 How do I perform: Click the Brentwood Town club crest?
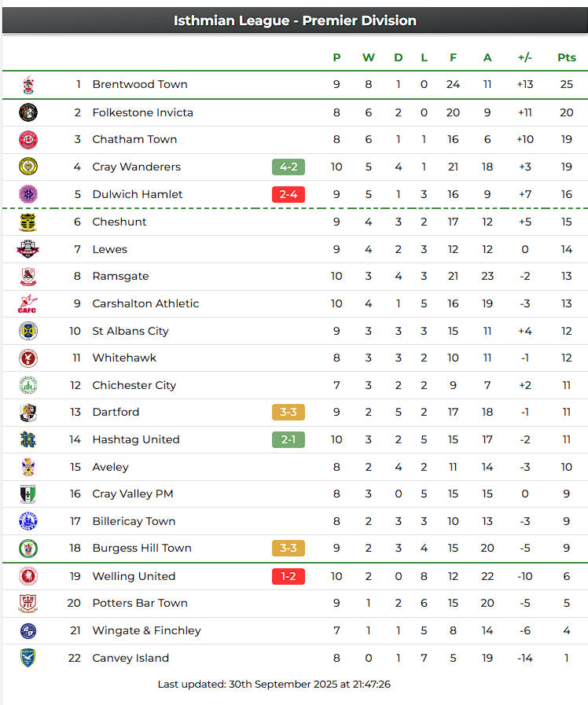[x=28, y=84]
